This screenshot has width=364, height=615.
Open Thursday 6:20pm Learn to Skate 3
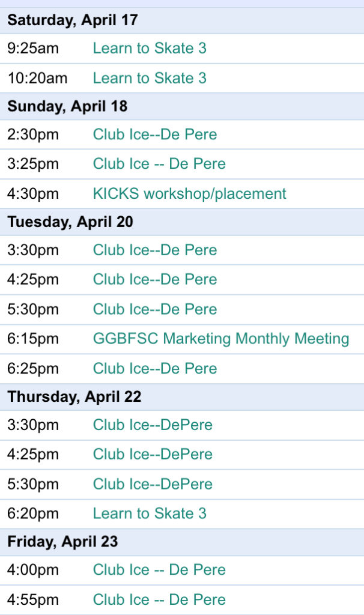pos(150,514)
